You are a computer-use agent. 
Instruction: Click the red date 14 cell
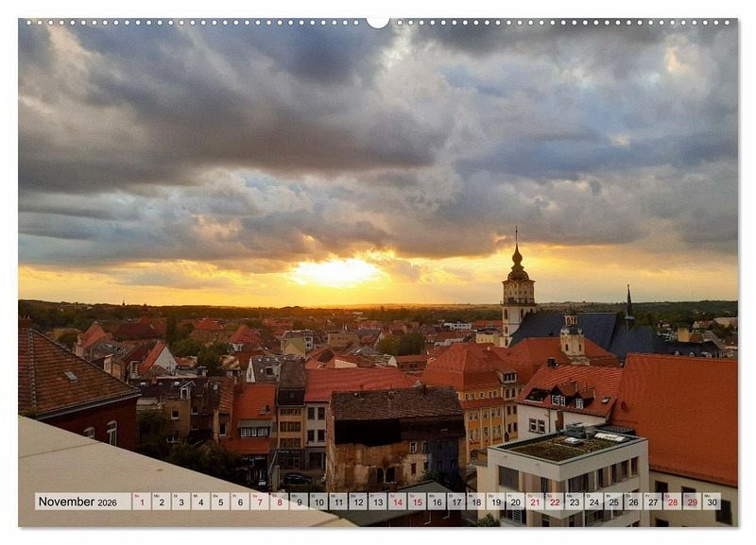click(397, 502)
